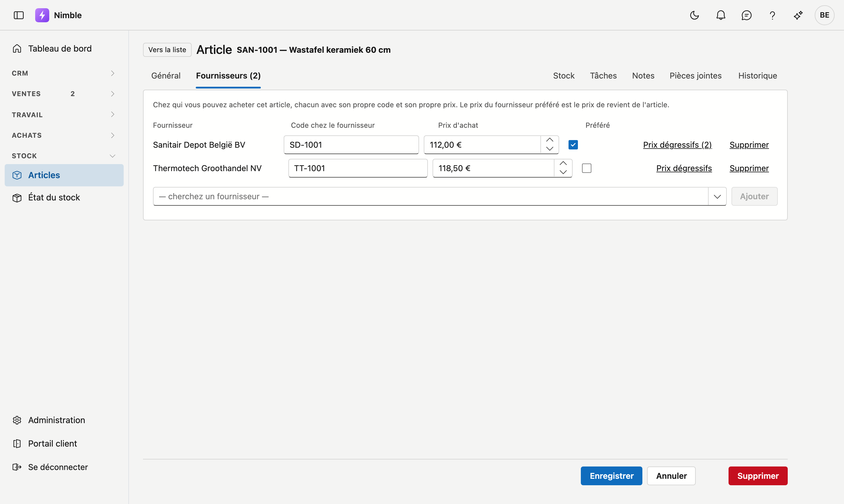This screenshot has height=504, width=844.
Task: Click the TT-1001 supplier code field
Action: point(358,168)
